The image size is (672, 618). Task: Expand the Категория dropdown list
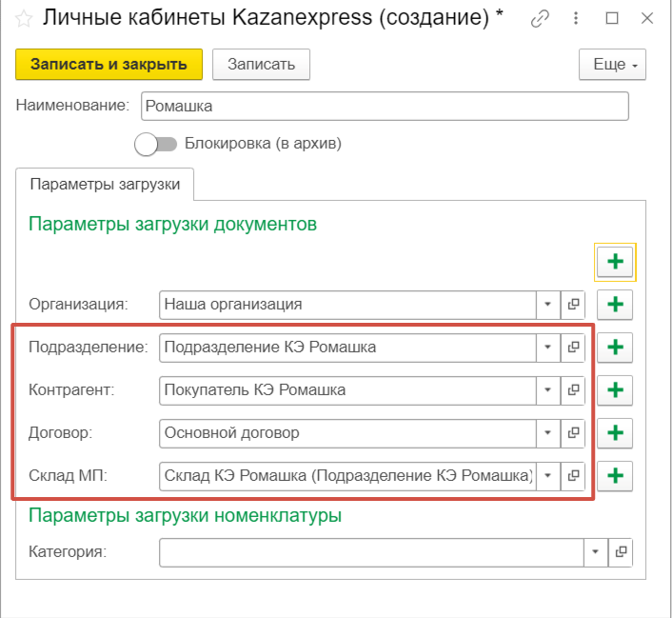(x=596, y=552)
